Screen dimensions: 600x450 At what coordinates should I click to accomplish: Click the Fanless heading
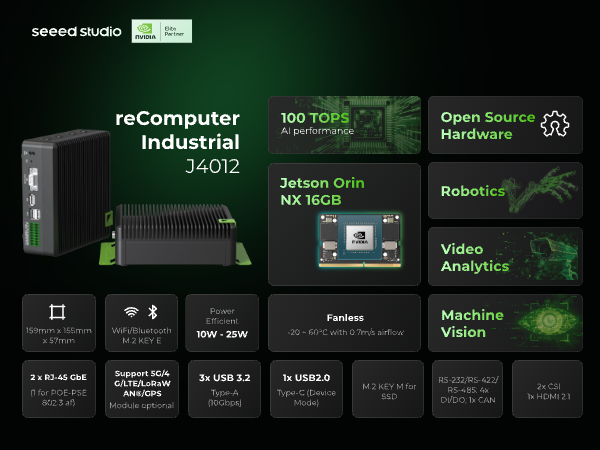click(345, 318)
